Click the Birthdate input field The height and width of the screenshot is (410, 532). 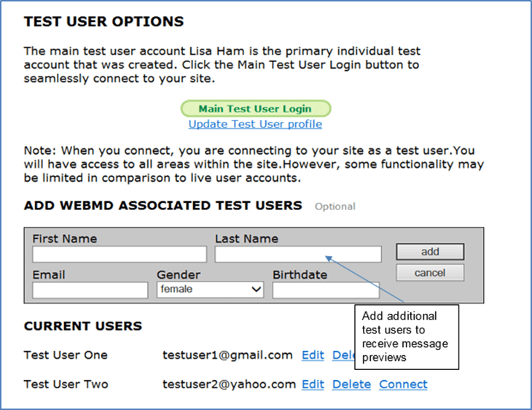[326, 290]
